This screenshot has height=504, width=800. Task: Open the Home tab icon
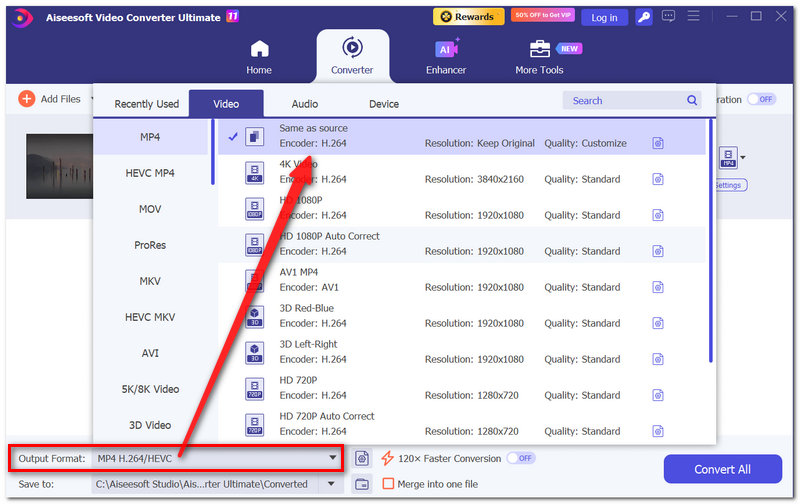point(259,49)
